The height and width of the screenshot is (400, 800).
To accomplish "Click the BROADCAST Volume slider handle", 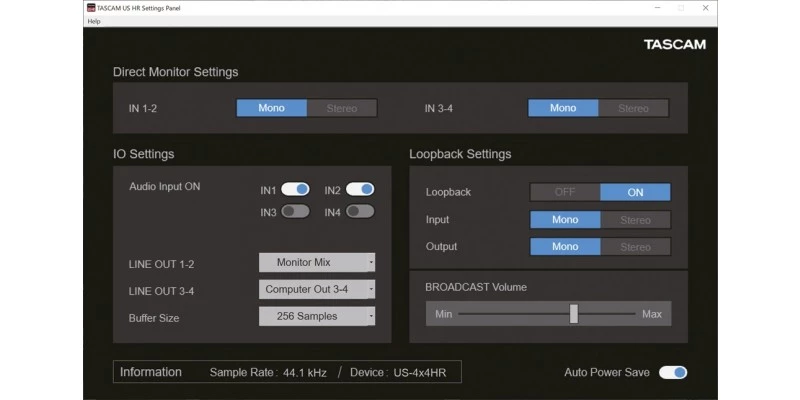I will pos(574,314).
